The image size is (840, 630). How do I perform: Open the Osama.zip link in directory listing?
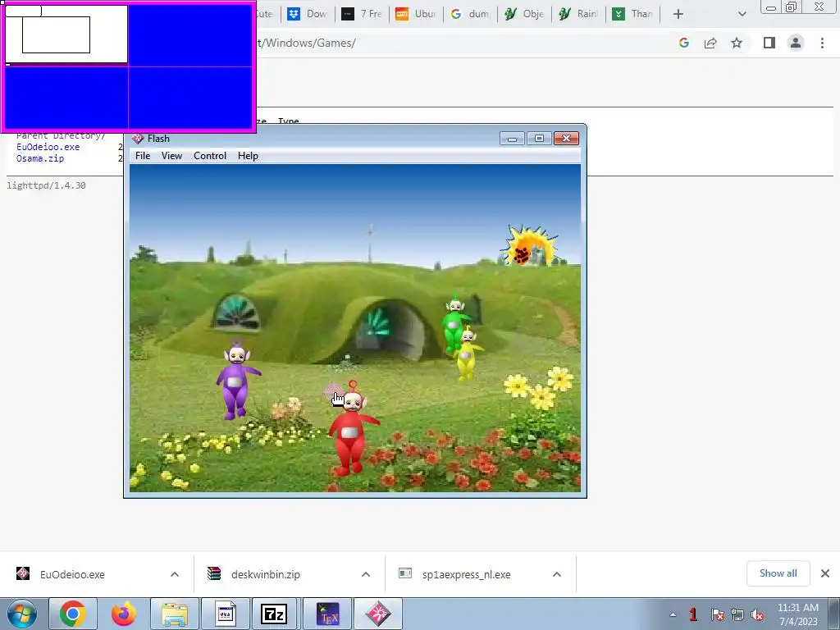(x=40, y=158)
